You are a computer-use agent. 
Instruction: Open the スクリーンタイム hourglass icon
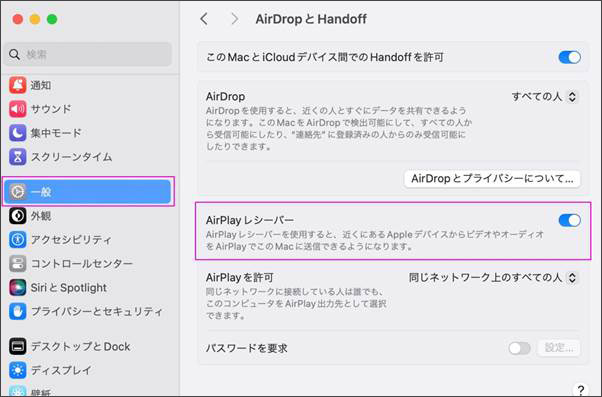(18, 157)
